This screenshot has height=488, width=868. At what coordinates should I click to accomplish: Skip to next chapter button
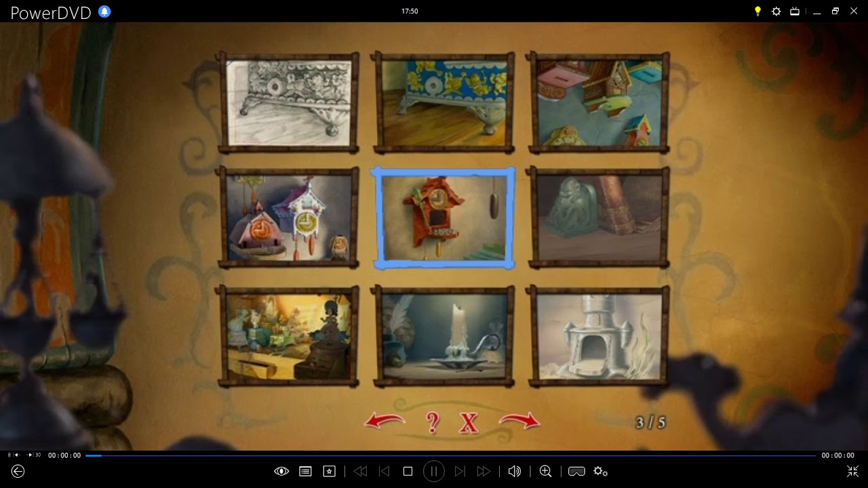[x=460, y=471]
